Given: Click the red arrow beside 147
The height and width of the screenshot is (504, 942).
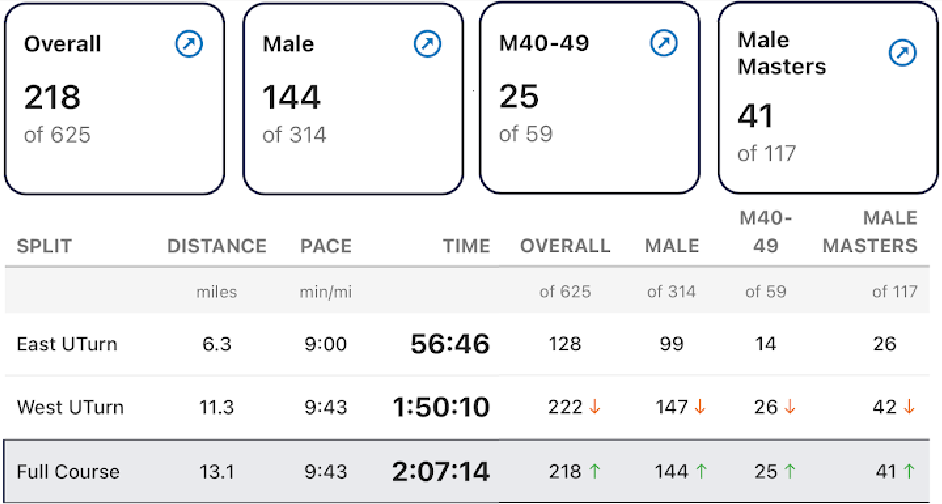Looking at the screenshot, I should (699, 407).
